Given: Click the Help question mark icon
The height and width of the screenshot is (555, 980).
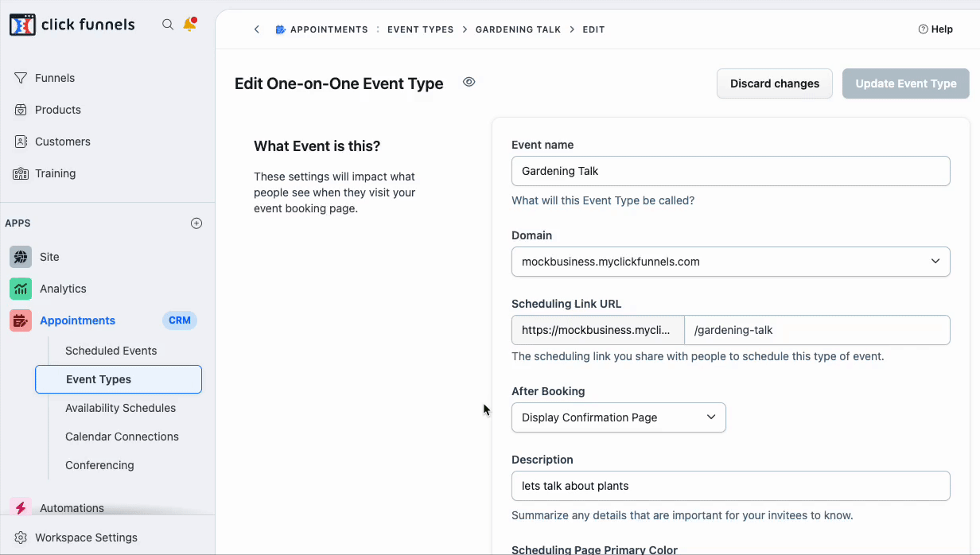Looking at the screenshot, I should (923, 29).
